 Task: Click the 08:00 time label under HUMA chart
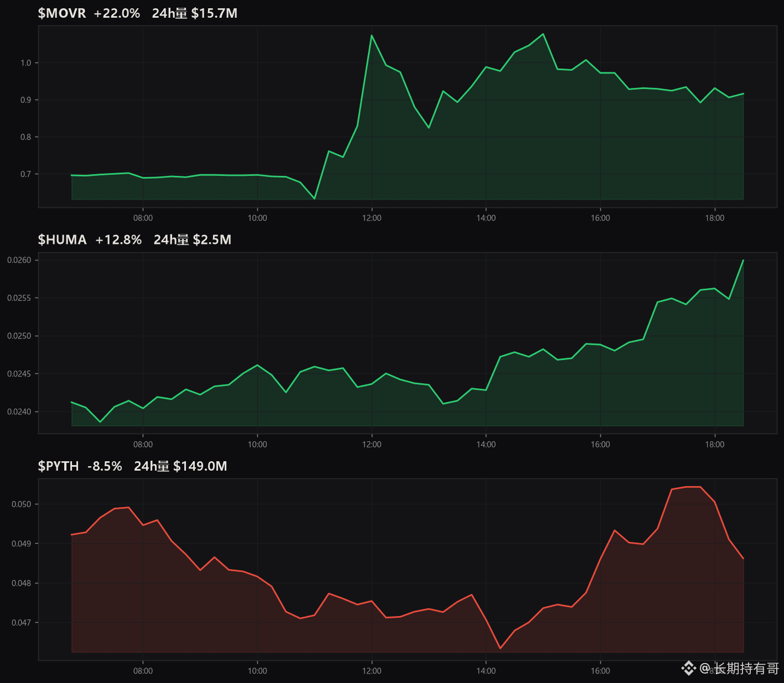pyautogui.click(x=143, y=445)
